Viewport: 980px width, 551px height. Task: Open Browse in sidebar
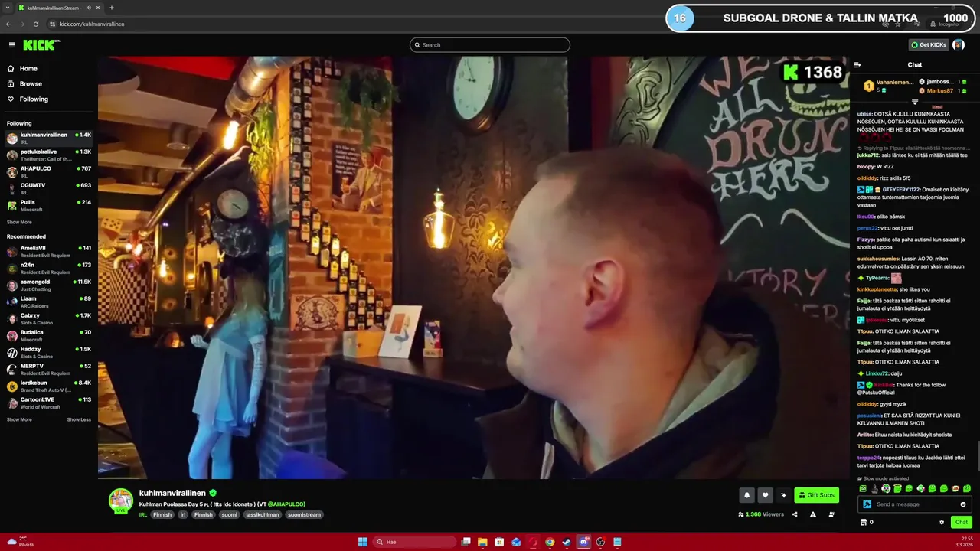click(31, 84)
